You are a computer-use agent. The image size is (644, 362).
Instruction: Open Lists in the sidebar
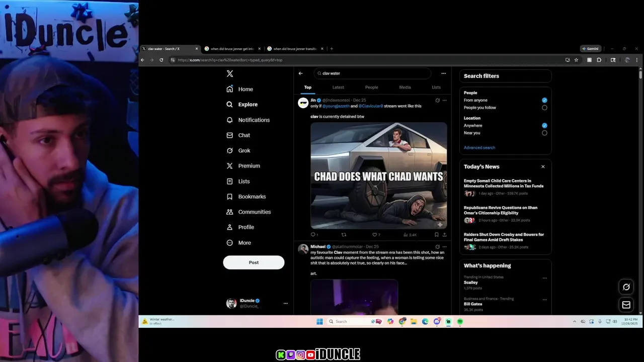click(x=238, y=181)
